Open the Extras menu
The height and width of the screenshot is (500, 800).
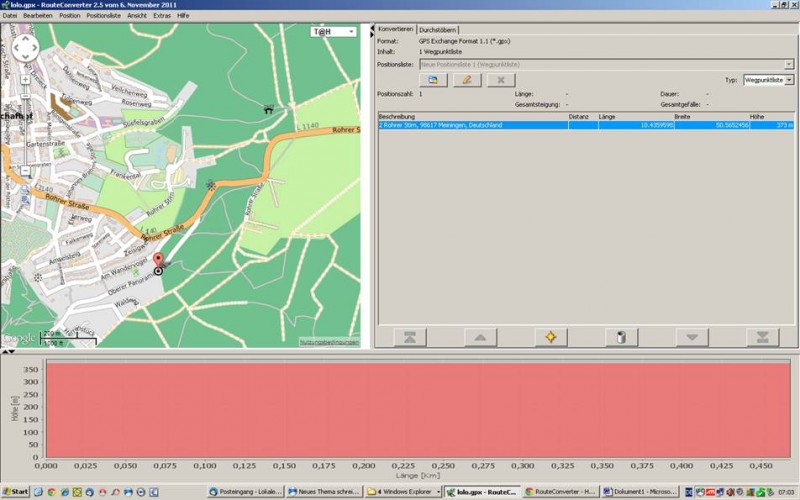162,16
